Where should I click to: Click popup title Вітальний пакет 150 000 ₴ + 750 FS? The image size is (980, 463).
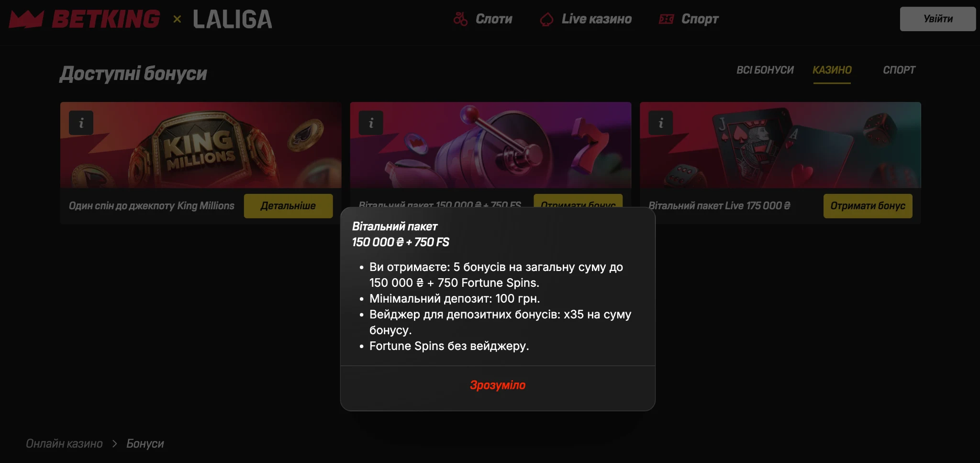401,234
